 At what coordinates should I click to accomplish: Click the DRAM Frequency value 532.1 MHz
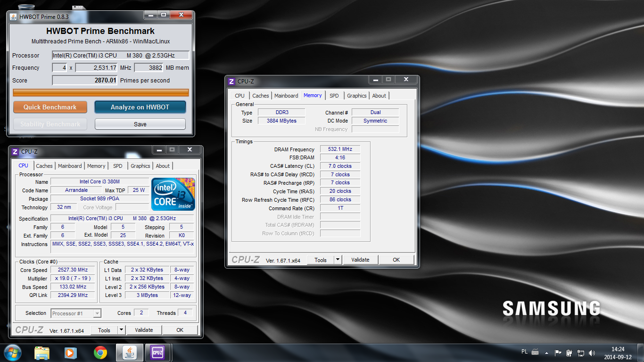340,149
